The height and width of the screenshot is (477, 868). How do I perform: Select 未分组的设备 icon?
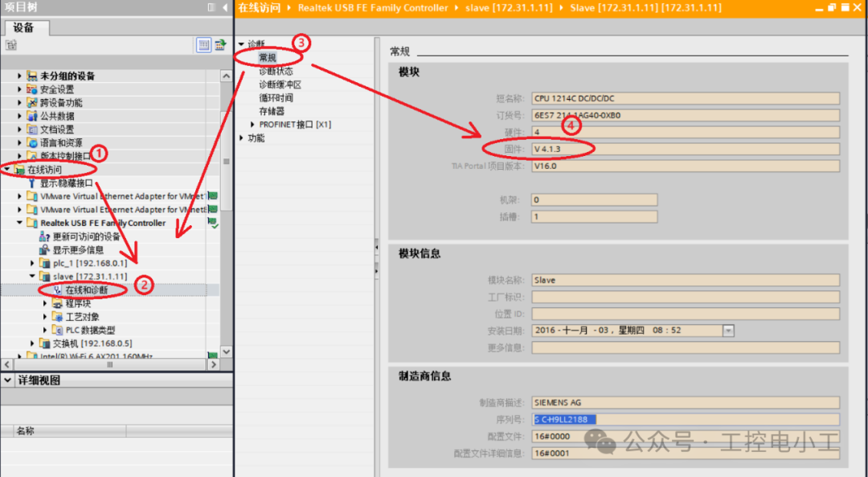point(32,76)
